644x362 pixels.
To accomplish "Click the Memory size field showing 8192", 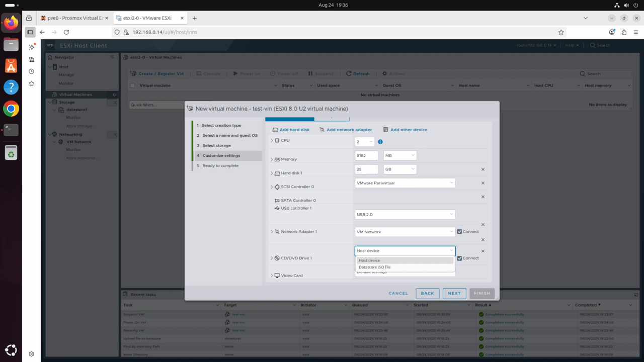I will (366, 155).
